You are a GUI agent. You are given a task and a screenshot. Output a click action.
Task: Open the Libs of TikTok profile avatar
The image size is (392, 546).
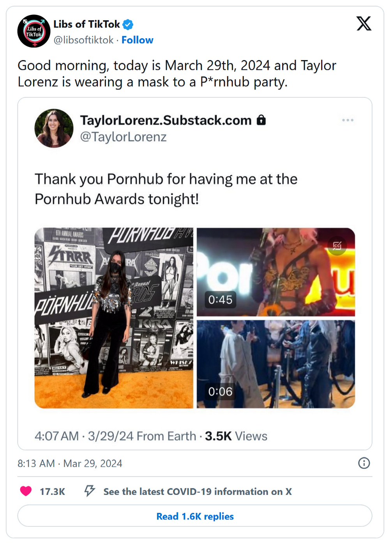[34, 31]
